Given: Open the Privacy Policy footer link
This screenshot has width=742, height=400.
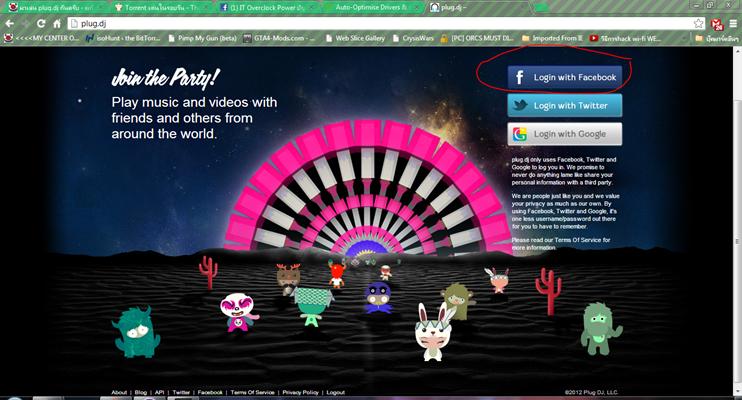Looking at the screenshot, I should click(300, 392).
